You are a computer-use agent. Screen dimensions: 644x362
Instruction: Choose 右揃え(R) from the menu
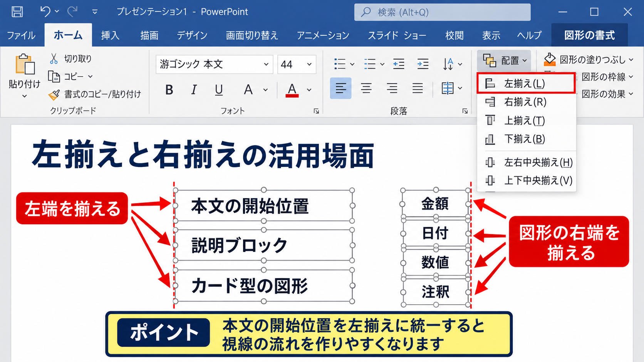(x=526, y=102)
